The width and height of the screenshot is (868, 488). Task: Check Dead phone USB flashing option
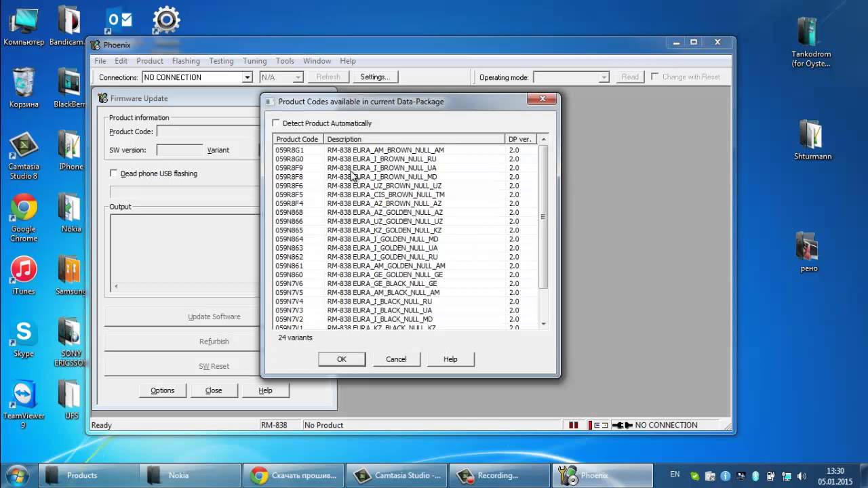pos(114,174)
